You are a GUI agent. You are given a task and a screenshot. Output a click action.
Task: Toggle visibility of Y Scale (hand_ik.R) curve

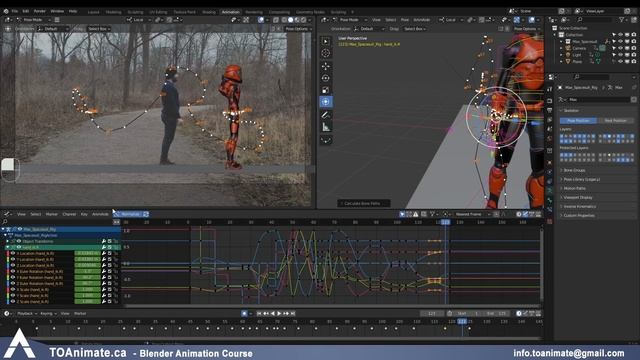(x=13, y=296)
